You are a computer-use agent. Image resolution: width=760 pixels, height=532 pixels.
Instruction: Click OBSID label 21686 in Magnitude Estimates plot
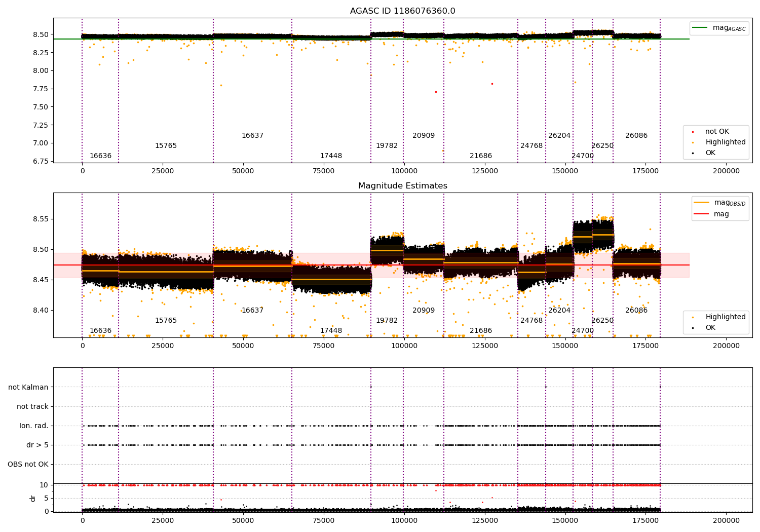pos(481,331)
